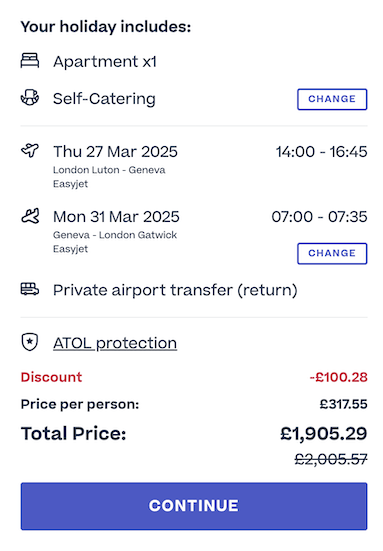Click the return flight plane icon for Mon 31 Mar
This screenshot has width=383, height=551.
30,216
